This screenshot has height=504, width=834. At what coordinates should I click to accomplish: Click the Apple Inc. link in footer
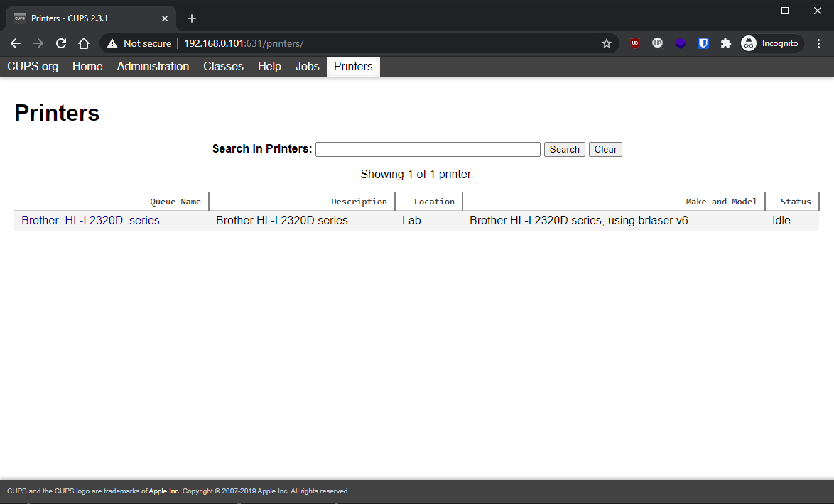tap(164, 491)
